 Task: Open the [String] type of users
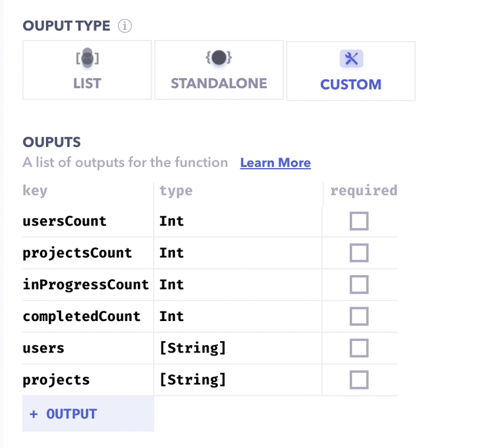(238, 348)
